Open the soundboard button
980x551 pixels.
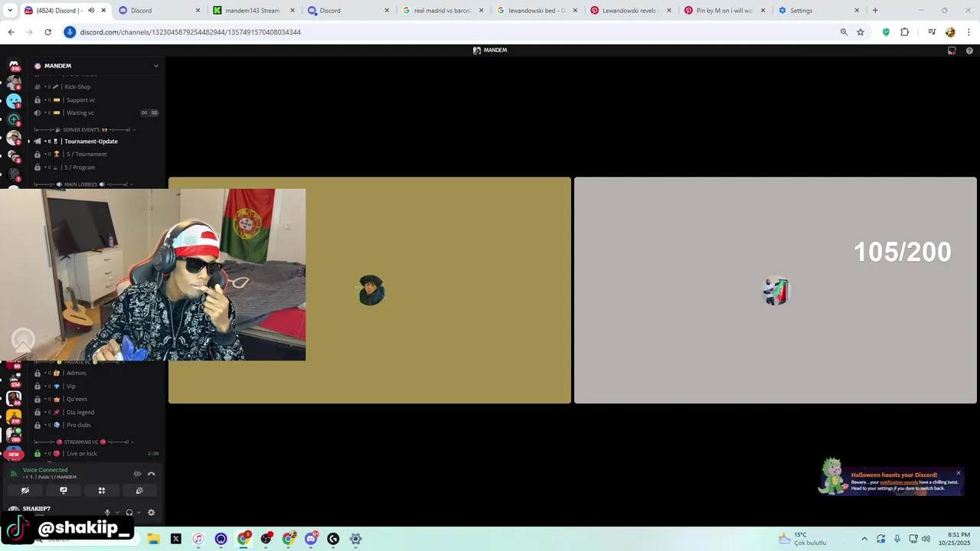click(139, 491)
